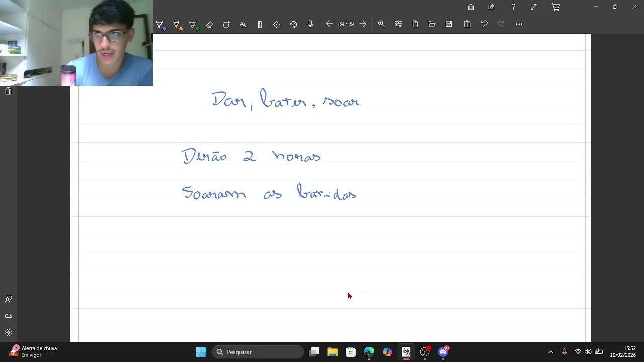
Task: Click the handwritten 'Dar, bater, soar' line
Action: tap(285, 100)
